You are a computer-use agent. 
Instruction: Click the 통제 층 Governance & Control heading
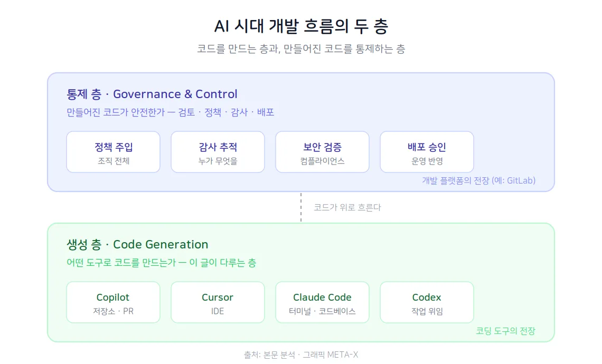pyautogui.click(x=152, y=94)
